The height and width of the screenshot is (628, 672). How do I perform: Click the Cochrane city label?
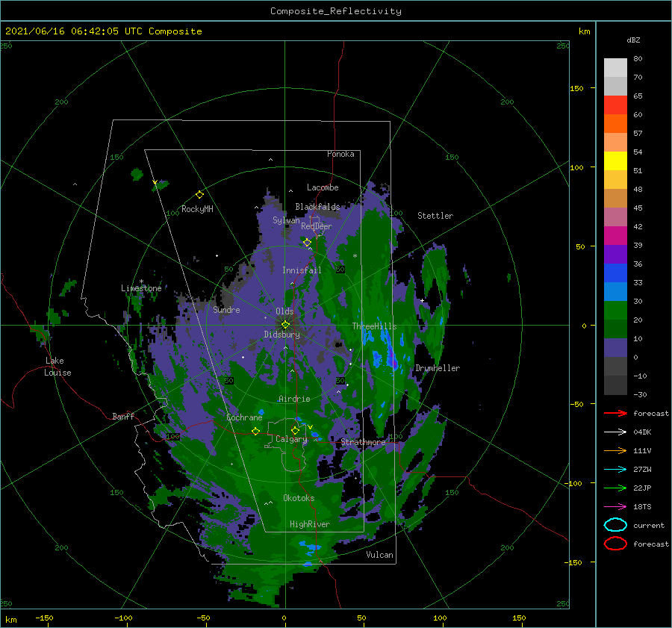[244, 417]
